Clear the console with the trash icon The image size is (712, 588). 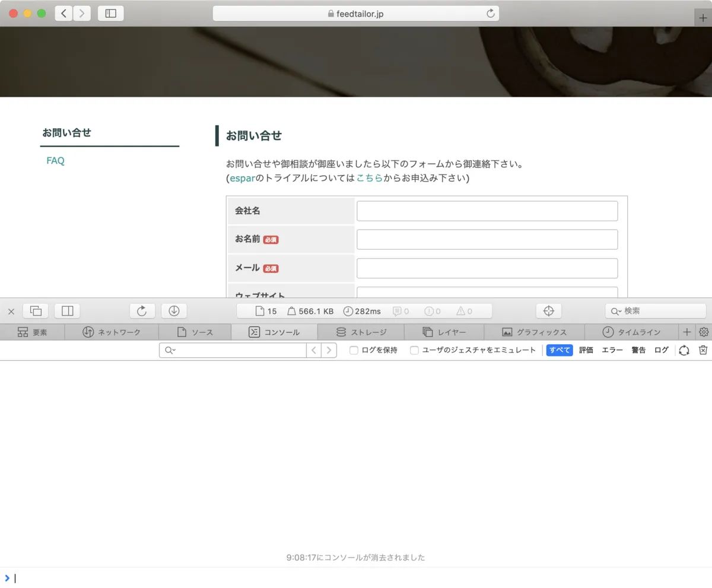[703, 350]
